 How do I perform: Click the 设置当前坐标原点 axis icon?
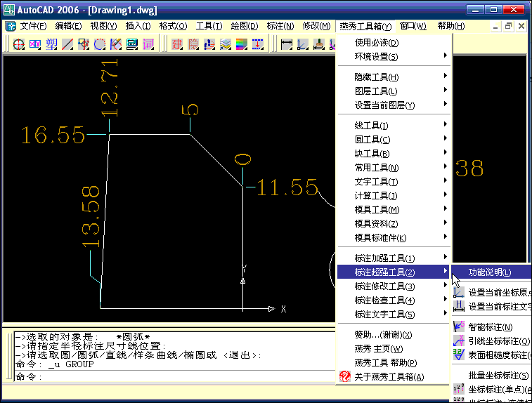tap(459, 292)
